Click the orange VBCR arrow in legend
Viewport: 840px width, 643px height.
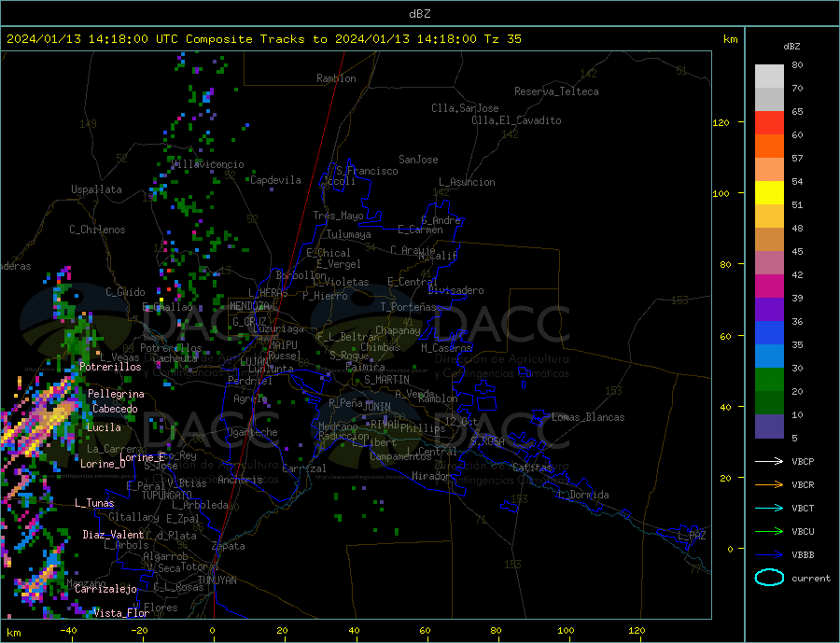point(769,485)
